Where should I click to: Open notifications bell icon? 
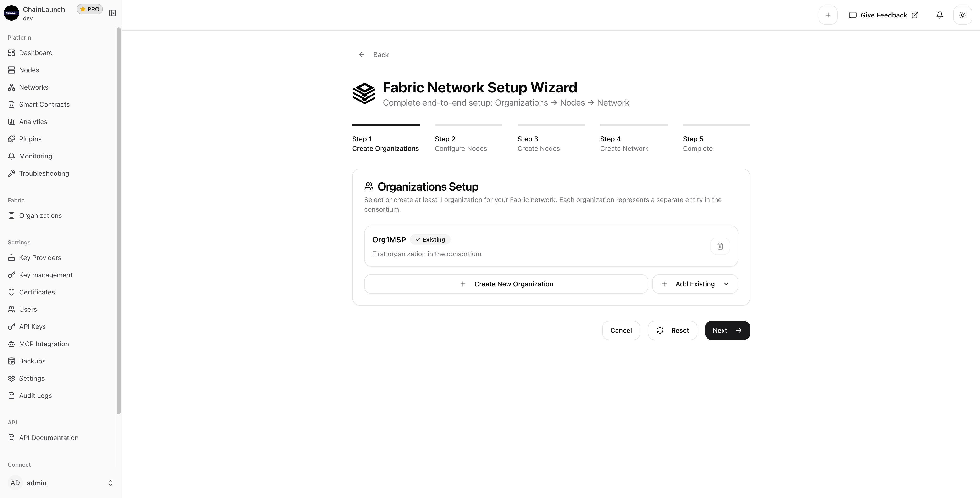939,15
